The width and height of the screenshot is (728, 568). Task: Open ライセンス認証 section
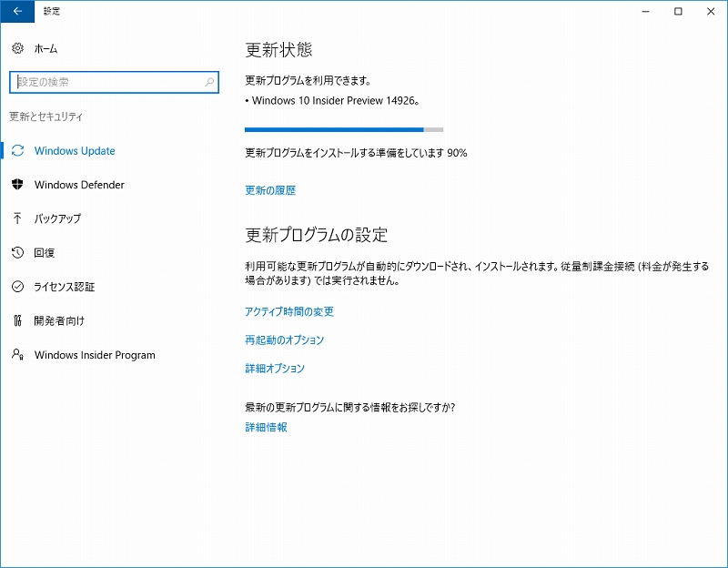64,287
